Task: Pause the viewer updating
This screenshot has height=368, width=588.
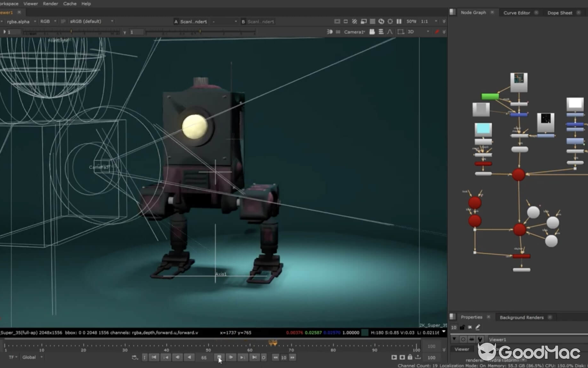Action: 399,21
